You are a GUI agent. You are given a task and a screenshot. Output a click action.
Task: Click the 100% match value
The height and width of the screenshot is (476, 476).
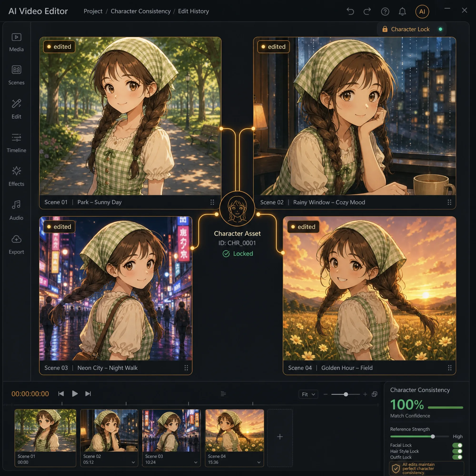407,405
